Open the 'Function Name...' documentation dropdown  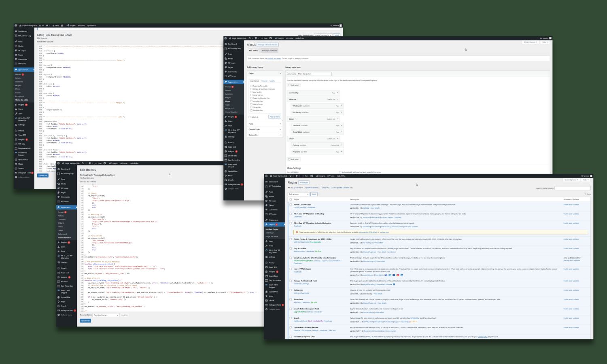106,315
